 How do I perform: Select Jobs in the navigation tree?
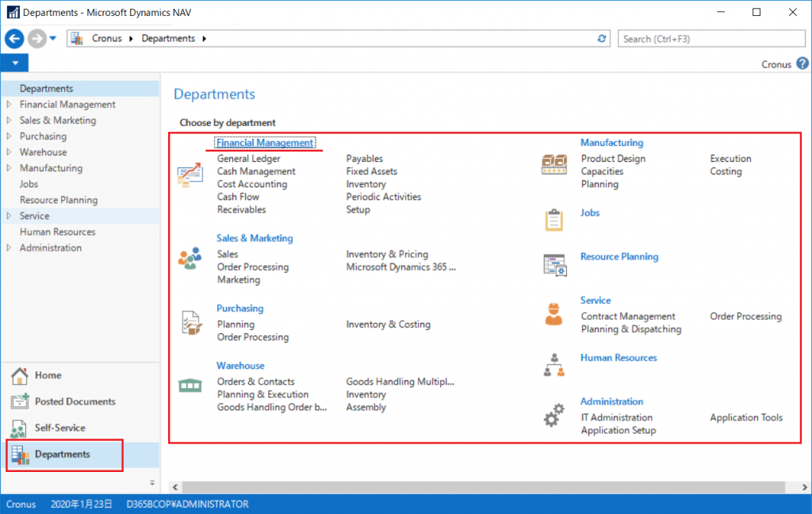coord(29,184)
